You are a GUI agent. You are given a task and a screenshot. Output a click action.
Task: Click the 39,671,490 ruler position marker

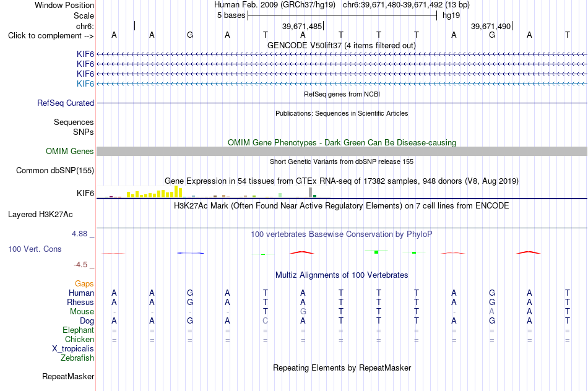[491, 26]
